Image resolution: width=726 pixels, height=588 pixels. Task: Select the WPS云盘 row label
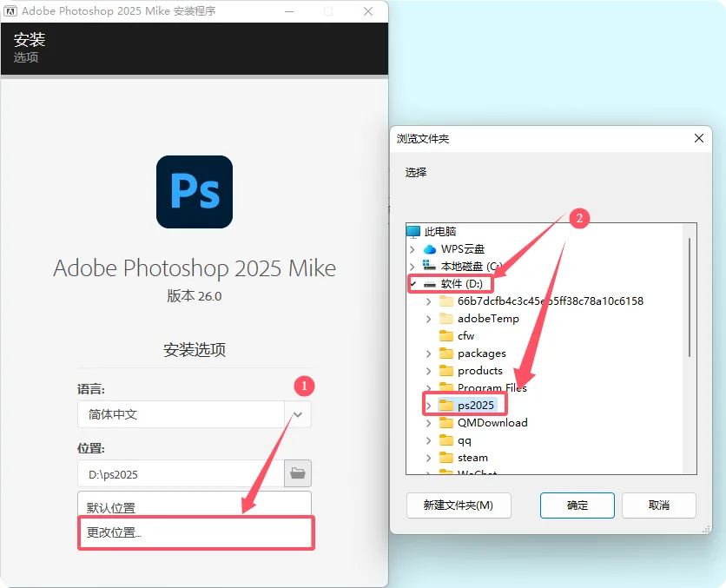pyautogui.click(x=463, y=249)
